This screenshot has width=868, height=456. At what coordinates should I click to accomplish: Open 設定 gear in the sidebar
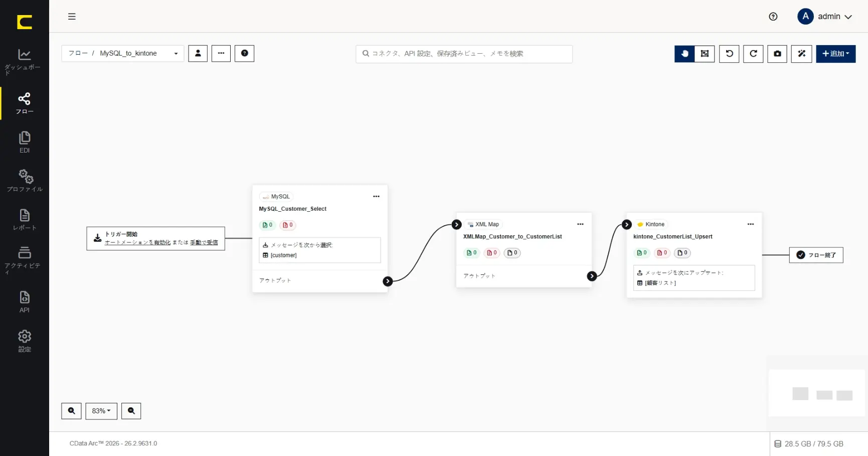(x=25, y=341)
